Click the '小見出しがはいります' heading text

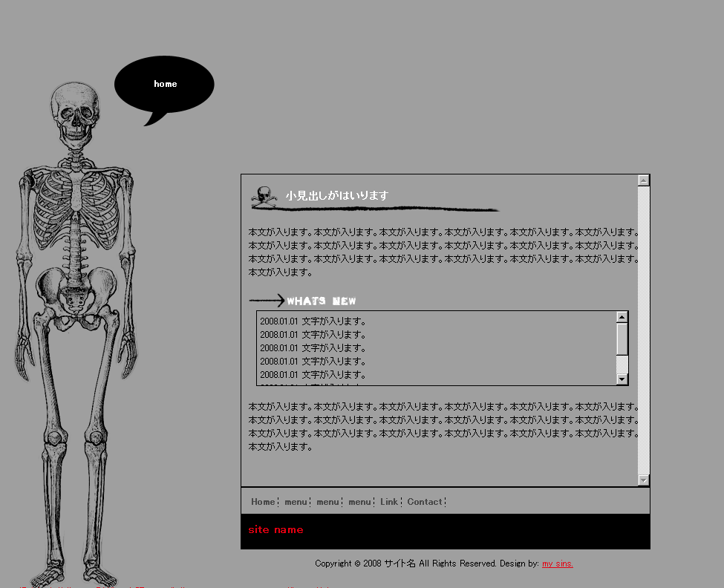tap(337, 196)
